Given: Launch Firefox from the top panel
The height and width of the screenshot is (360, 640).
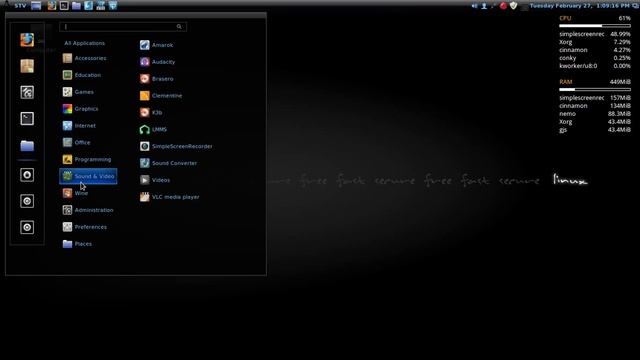Looking at the screenshot, I should [51, 6].
